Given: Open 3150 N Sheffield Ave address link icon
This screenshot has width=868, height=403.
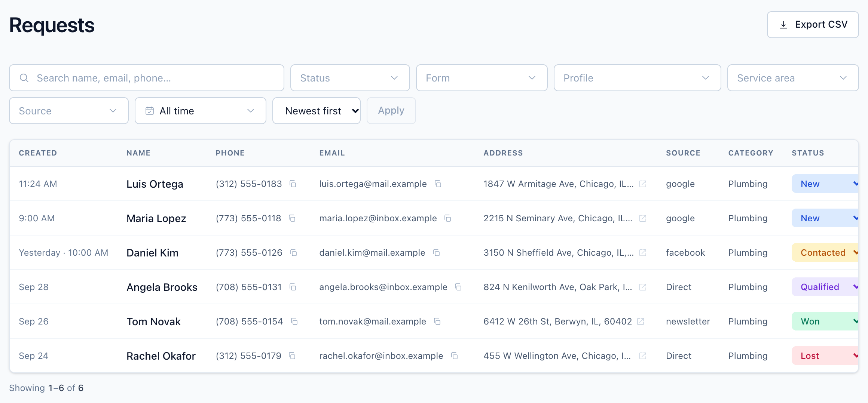Looking at the screenshot, I should click(x=643, y=253).
